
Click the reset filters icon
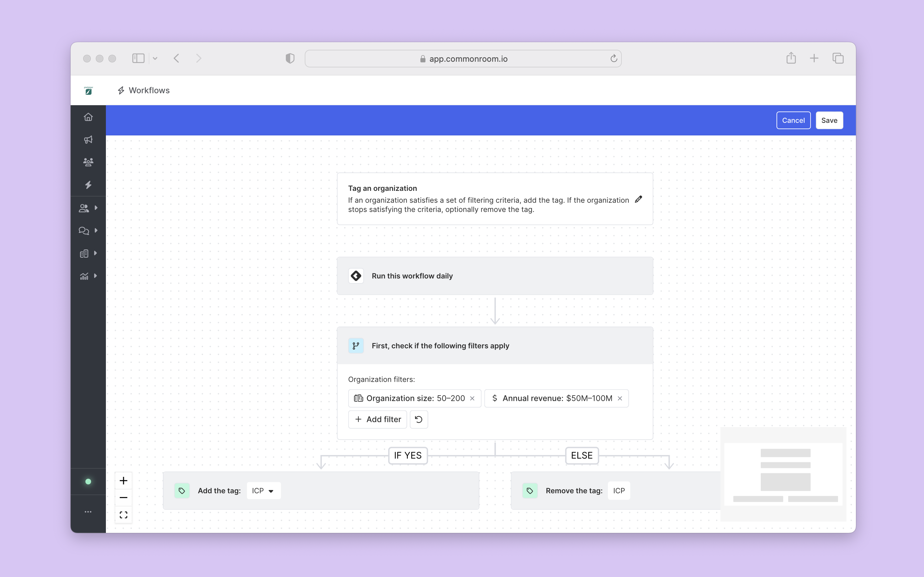pos(419,420)
